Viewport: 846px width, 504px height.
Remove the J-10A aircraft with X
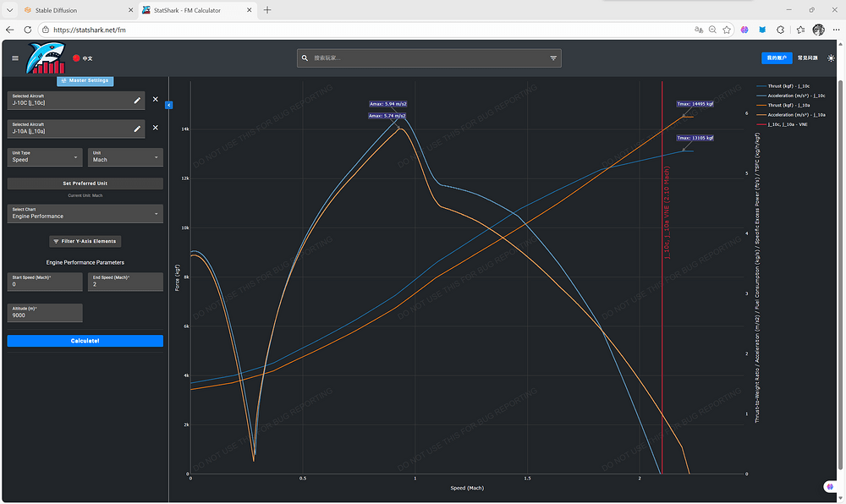coord(155,129)
